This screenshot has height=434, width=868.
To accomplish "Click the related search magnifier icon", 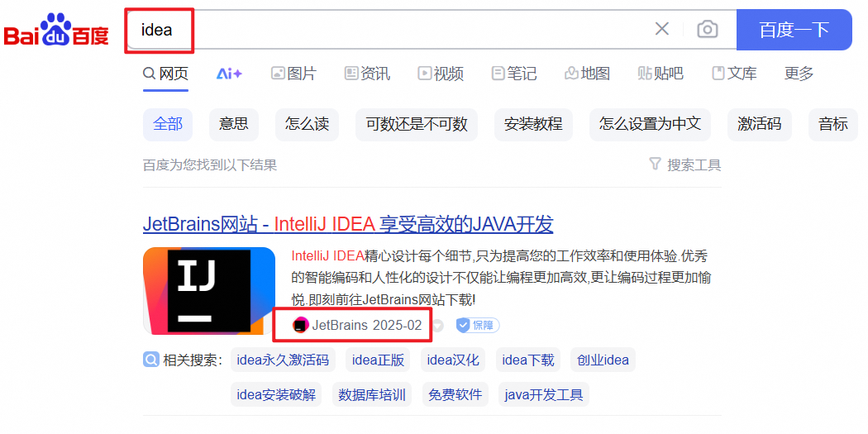I will click(150, 360).
